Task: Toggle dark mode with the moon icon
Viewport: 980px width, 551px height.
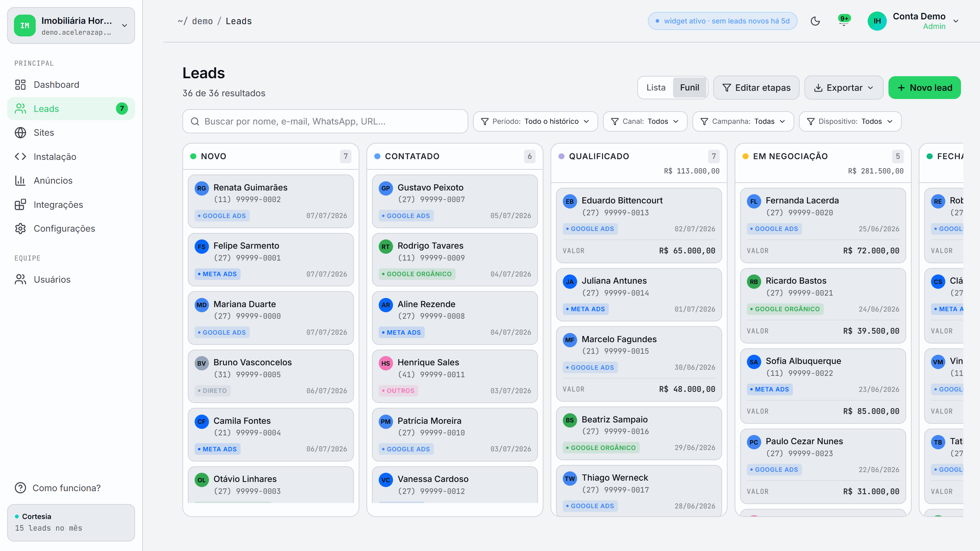Action: pos(815,21)
